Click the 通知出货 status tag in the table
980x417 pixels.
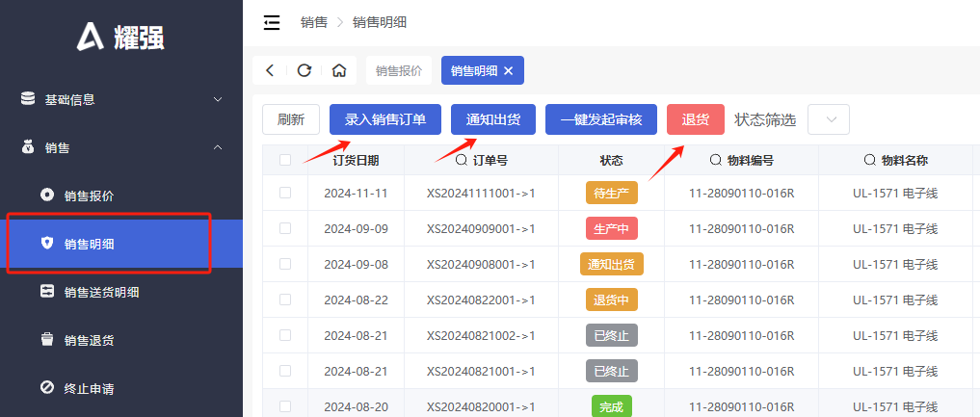coord(611,264)
